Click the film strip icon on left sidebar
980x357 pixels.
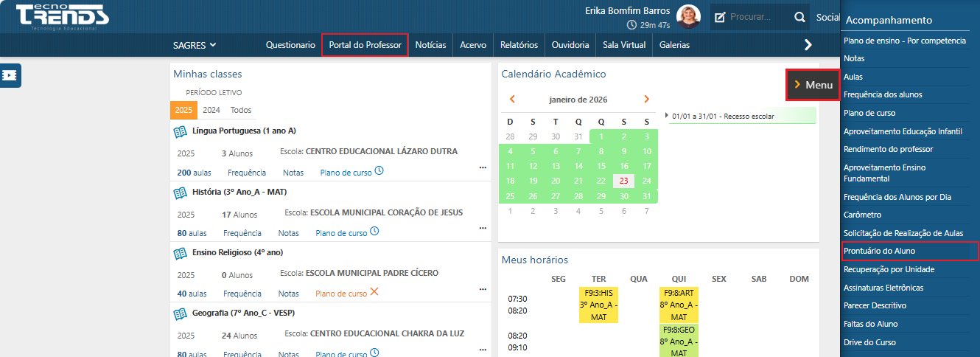tap(10, 75)
